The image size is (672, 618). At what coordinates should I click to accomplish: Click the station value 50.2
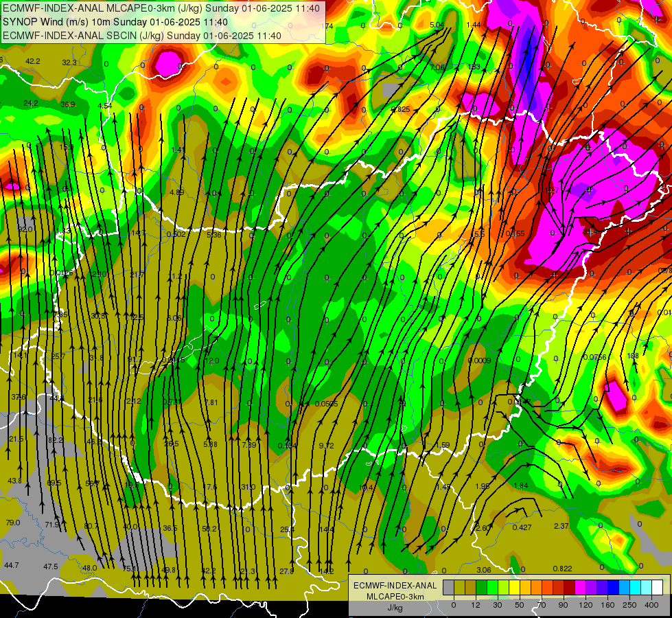click(x=209, y=529)
